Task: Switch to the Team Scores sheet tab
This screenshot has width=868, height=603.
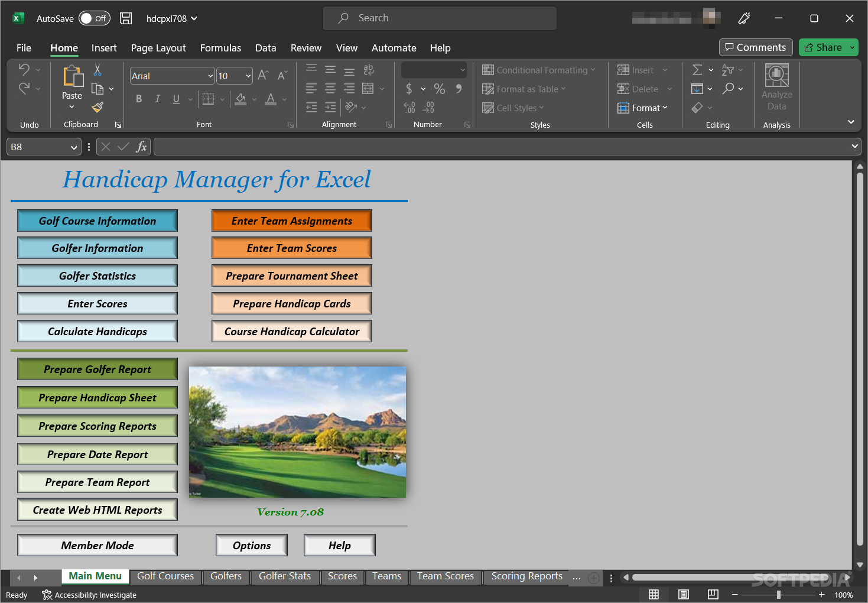Action: pyautogui.click(x=446, y=576)
